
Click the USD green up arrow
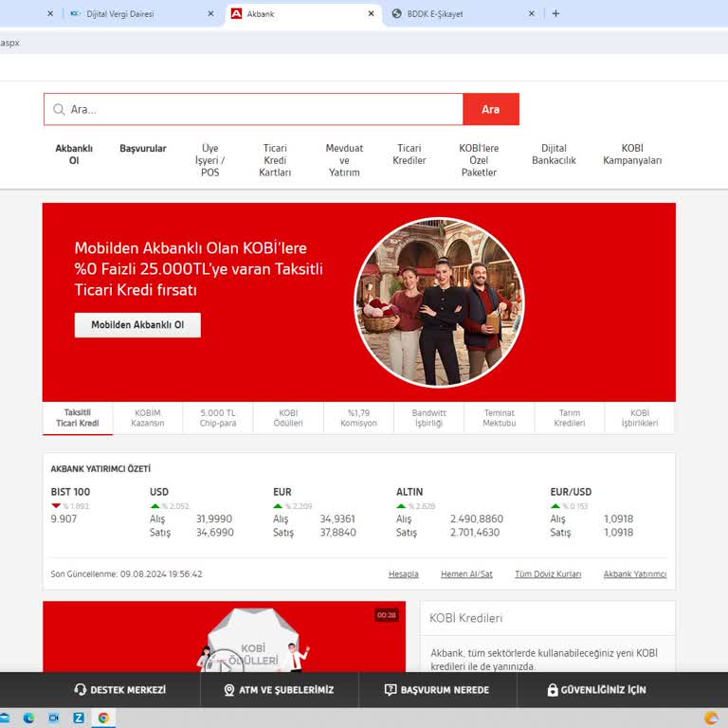(155, 505)
